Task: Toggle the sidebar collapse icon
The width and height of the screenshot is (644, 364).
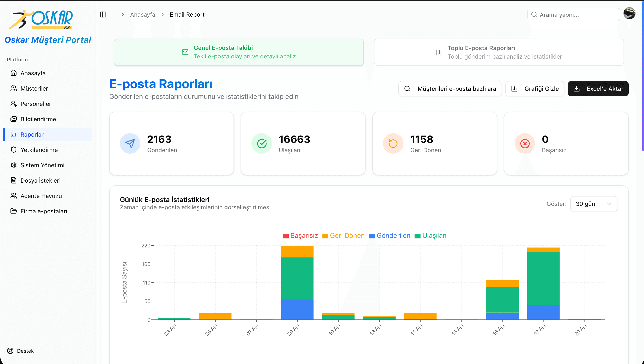Action: coord(103,14)
